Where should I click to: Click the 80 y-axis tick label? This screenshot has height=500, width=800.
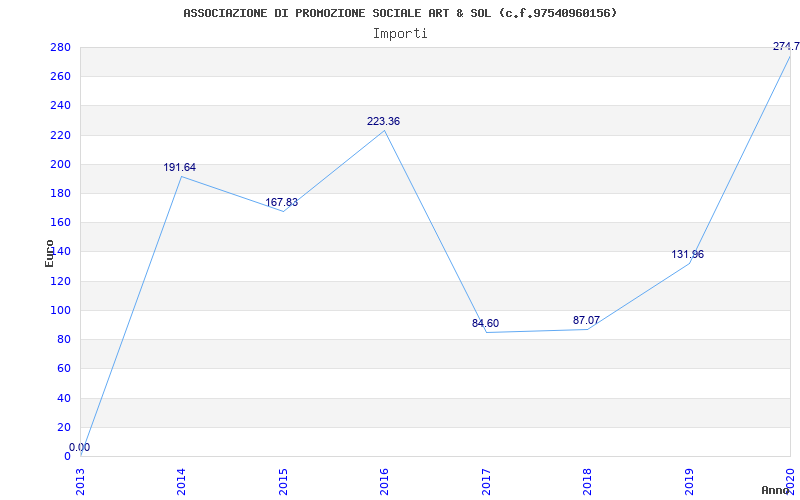coord(63,339)
